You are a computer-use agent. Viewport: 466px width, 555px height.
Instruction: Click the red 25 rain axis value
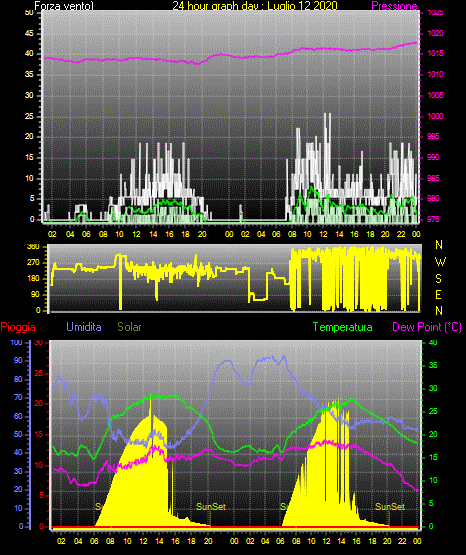click(38, 373)
